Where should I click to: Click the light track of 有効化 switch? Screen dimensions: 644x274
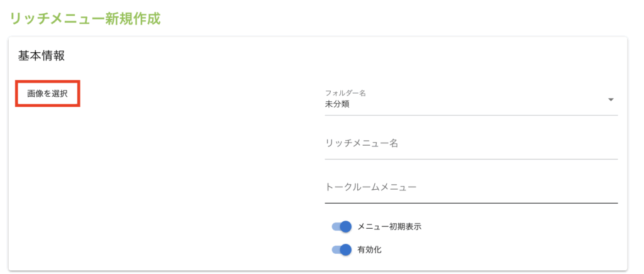335,250
